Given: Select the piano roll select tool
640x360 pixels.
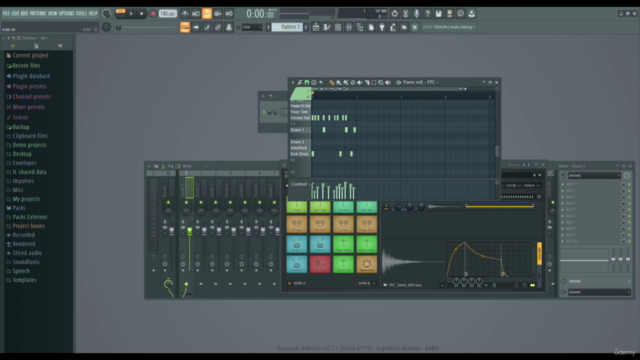Looking at the screenshot, I should click(x=373, y=82).
